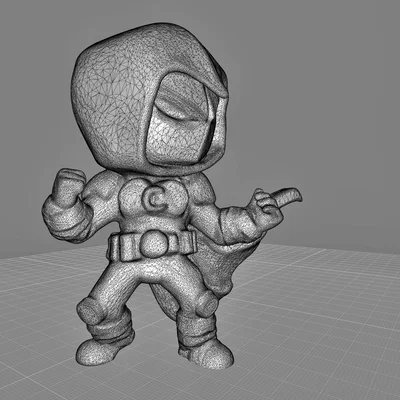
Task: Select the round belt buckle
Action: (154, 242)
